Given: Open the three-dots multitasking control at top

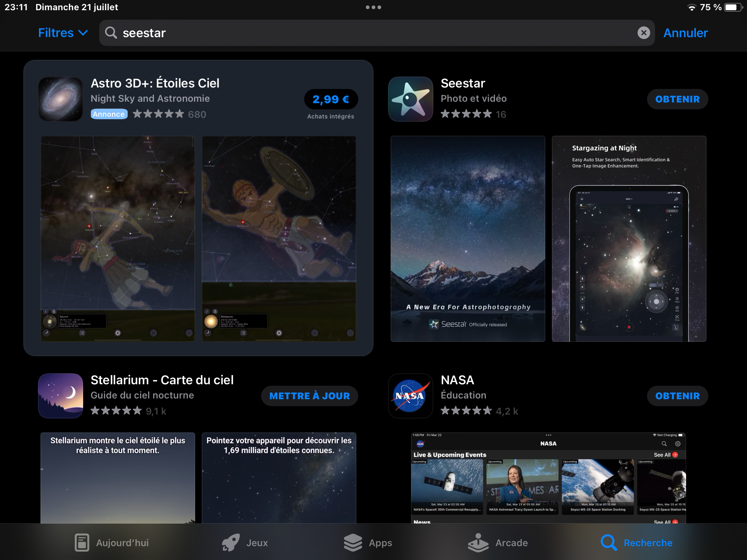Looking at the screenshot, I should pyautogui.click(x=373, y=7).
